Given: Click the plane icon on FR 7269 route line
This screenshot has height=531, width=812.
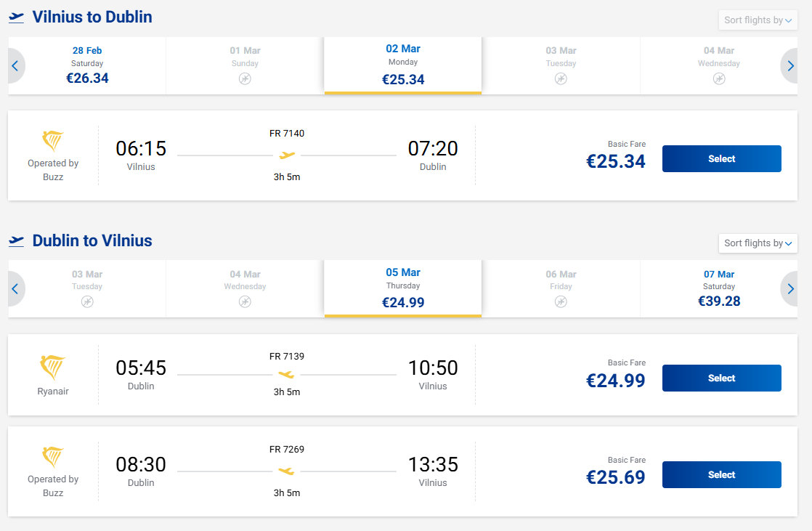Looking at the screenshot, I should [287, 471].
